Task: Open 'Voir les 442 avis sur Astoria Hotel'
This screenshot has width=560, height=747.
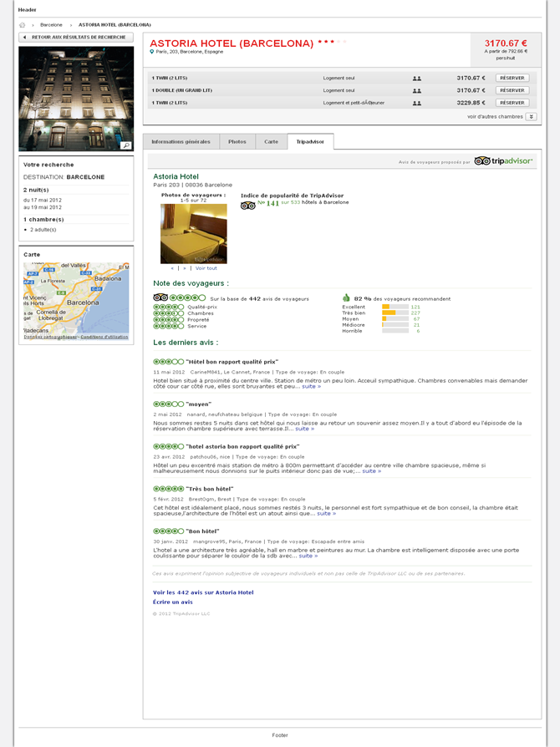Action: 203,592
